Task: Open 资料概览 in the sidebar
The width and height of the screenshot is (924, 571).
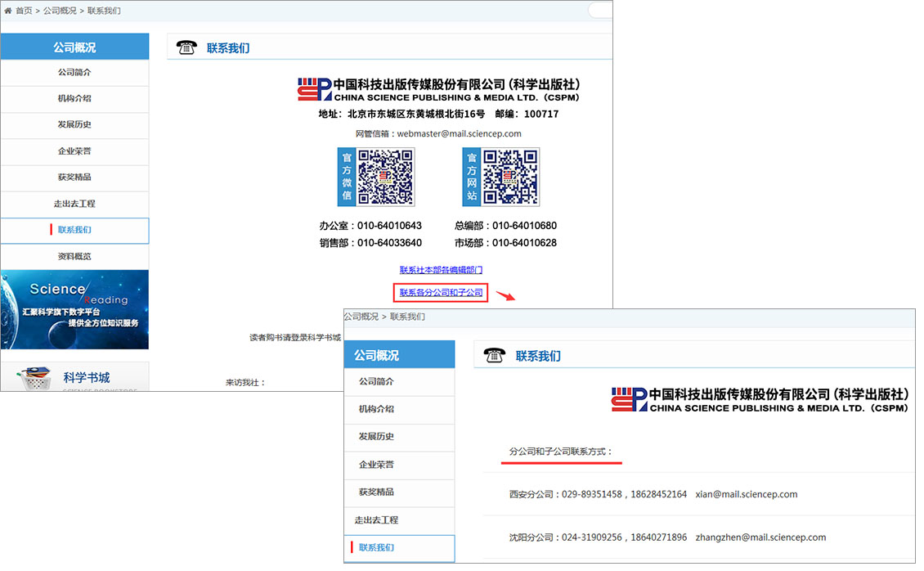Action: point(75,256)
